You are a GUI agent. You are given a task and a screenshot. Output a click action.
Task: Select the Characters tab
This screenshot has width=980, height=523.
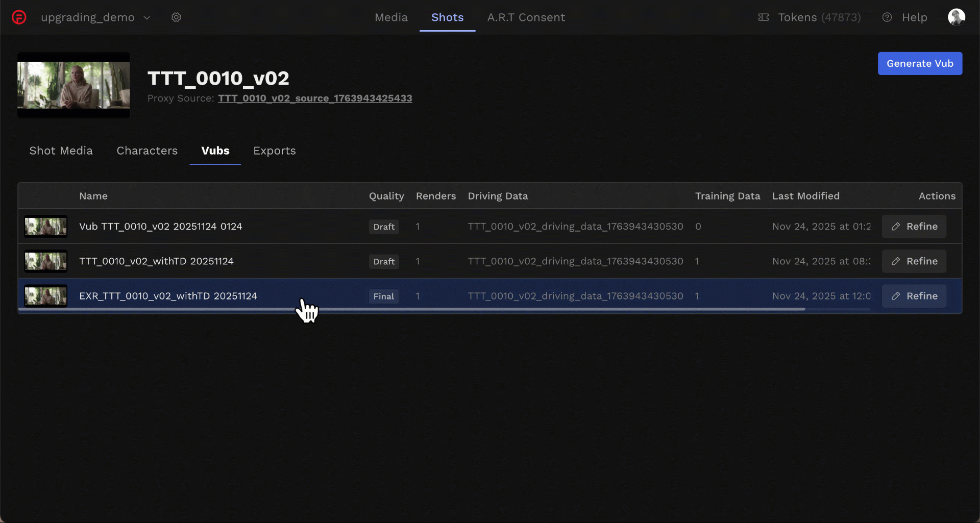pyautogui.click(x=147, y=151)
